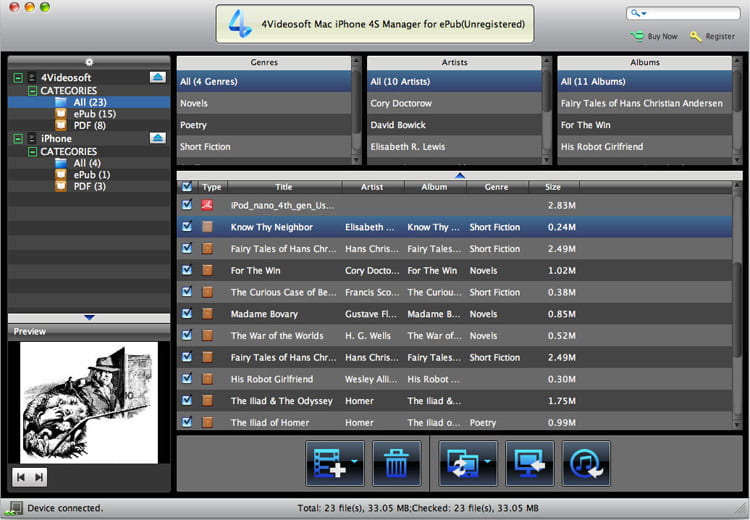
Task: Click the Export to iTunes music icon
Action: point(586,463)
